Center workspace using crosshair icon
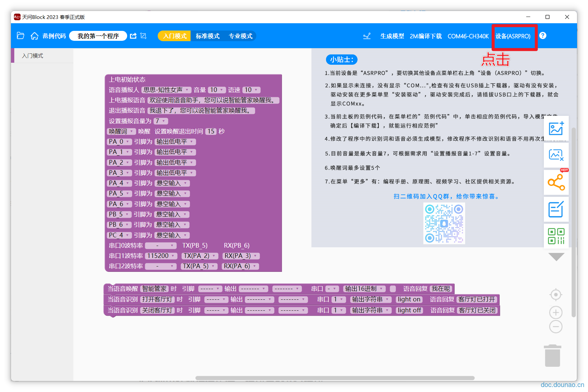 click(556, 294)
